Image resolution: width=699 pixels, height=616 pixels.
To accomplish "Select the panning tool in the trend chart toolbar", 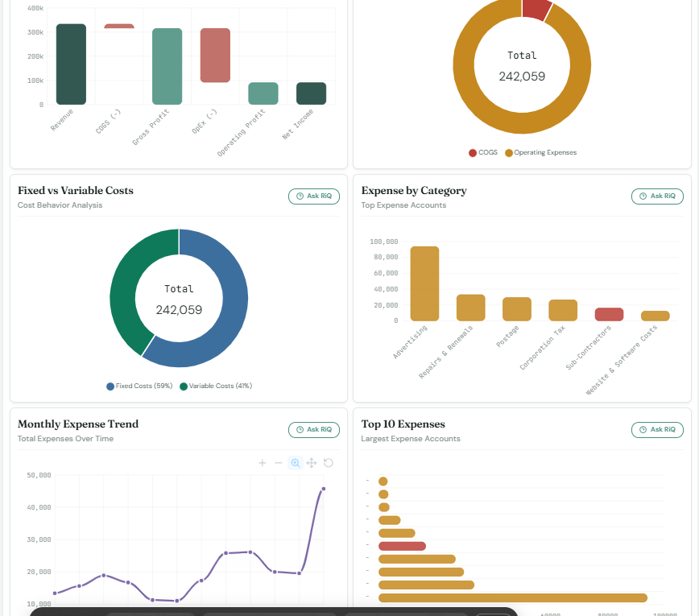I will [312, 463].
